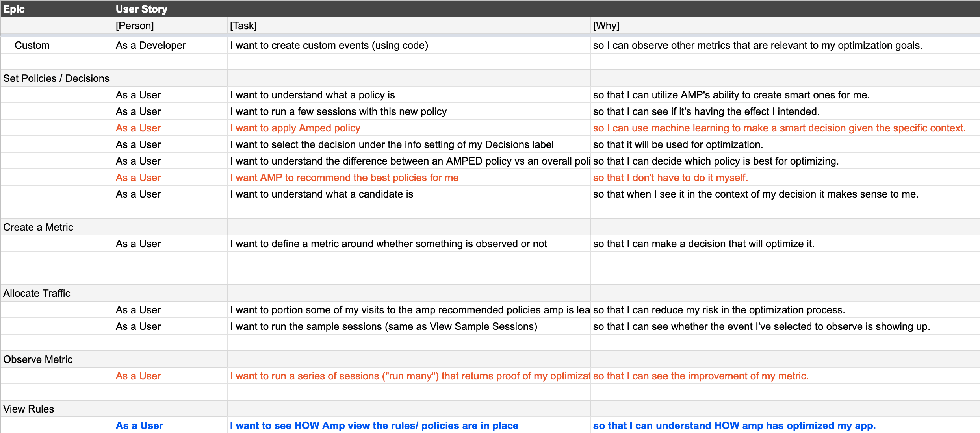The image size is (980, 433).
Task: Click the blue 'see HOW Amp view' cell
Action: coord(408,426)
